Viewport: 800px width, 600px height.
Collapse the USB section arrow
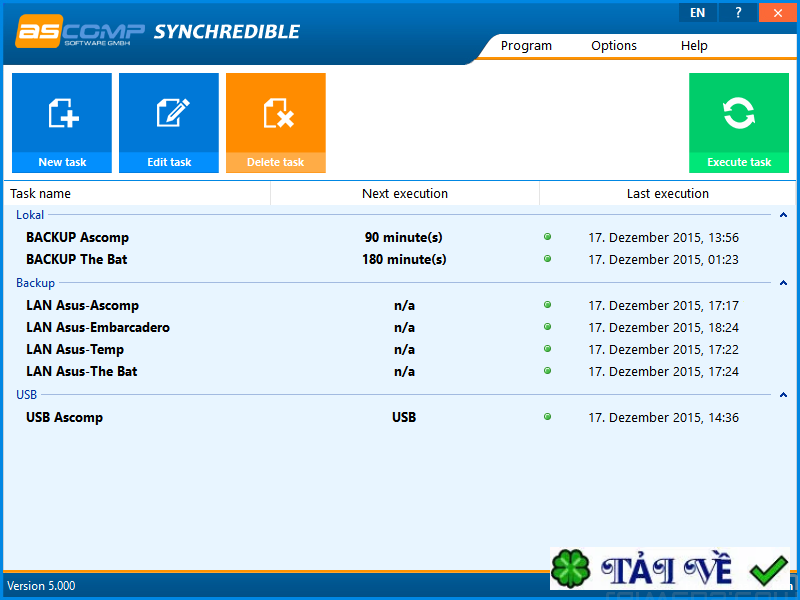point(783,394)
